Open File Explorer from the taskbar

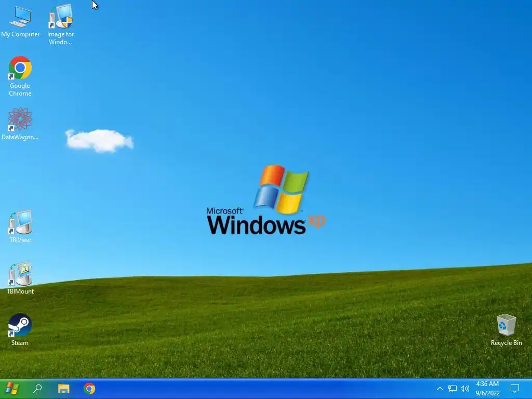(64, 389)
